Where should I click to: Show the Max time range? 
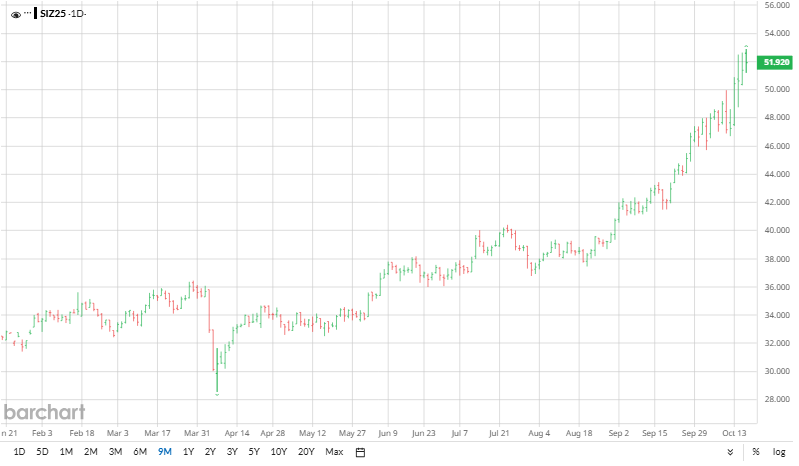[x=334, y=452]
